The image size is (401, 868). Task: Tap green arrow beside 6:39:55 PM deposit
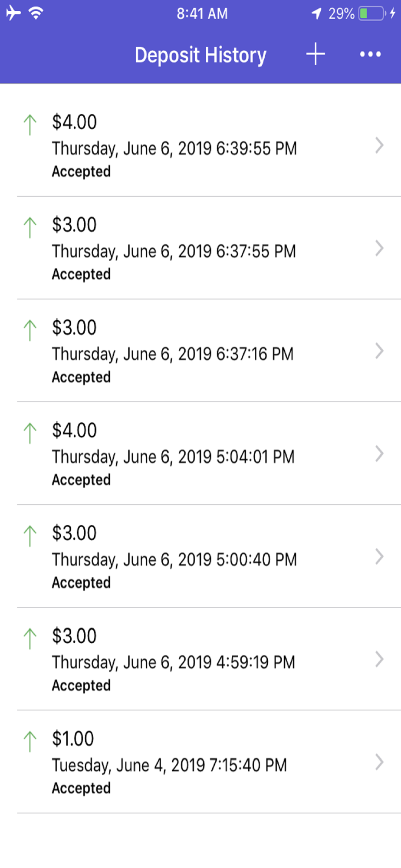30,125
